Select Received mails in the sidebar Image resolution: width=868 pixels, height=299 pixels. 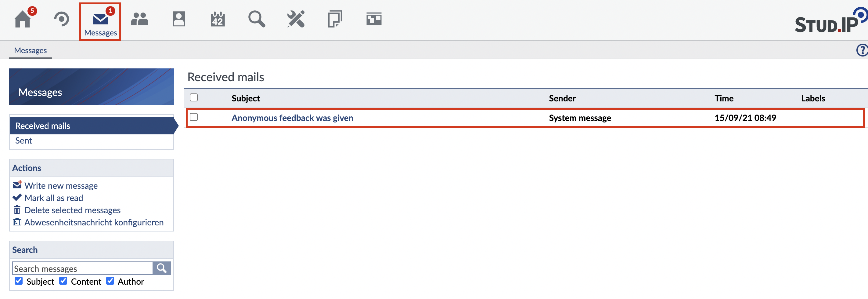point(43,126)
